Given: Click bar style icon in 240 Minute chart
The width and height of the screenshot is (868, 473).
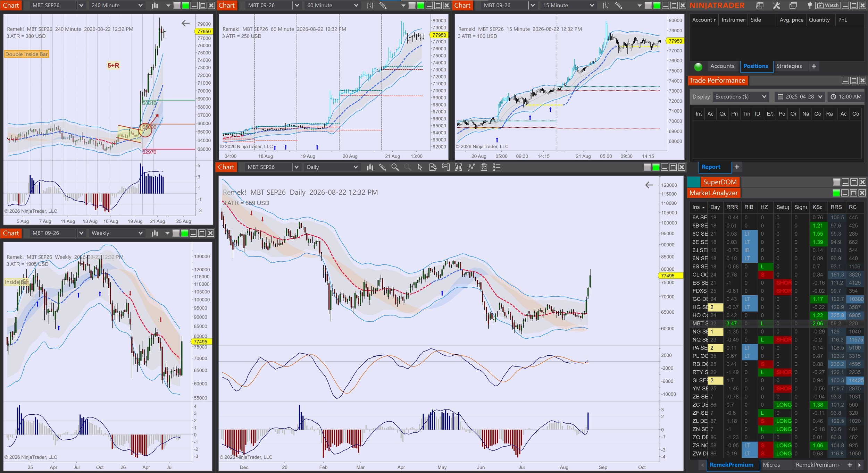Looking at the screenshot, I should pos(155,6).
